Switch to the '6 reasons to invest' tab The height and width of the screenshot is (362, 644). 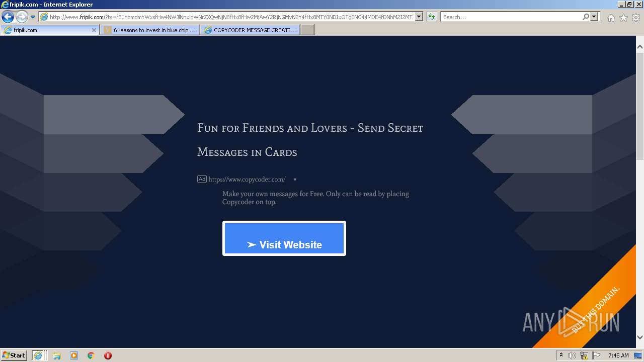(149, 30)
